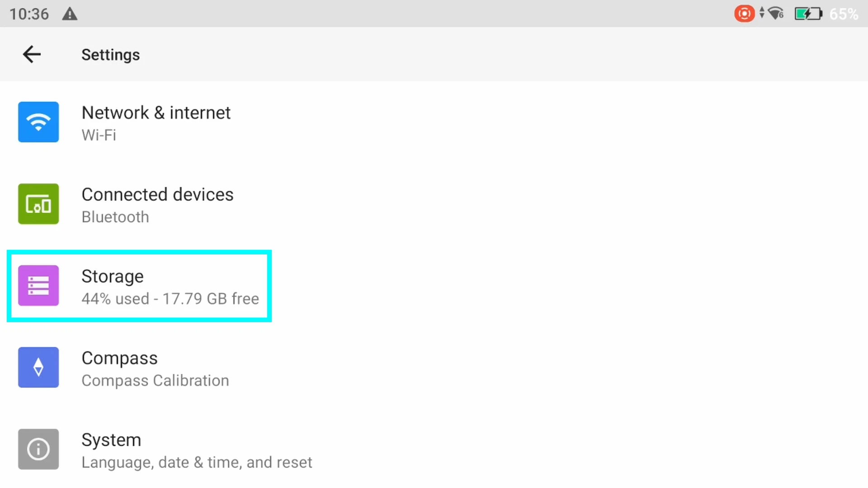This screenshot has height=488, width=868.
Task: Tap the red screen-record status icon
Action: [744, 14]
